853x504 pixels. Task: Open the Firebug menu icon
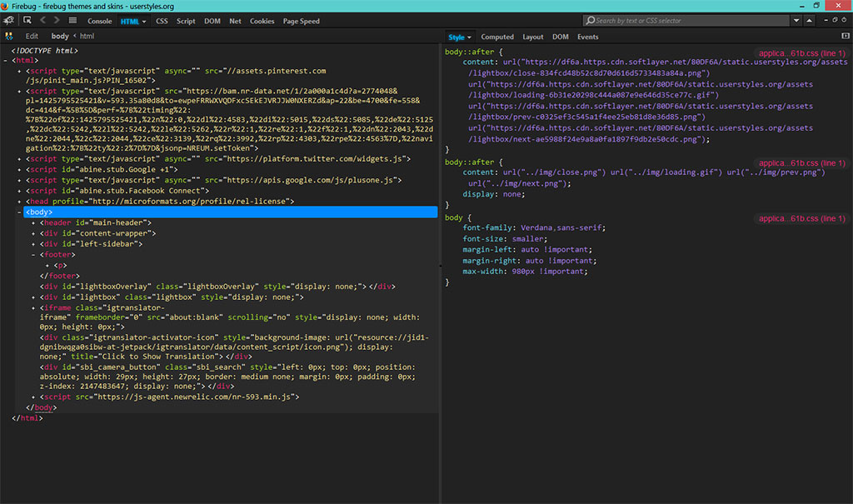coord(10,20)
